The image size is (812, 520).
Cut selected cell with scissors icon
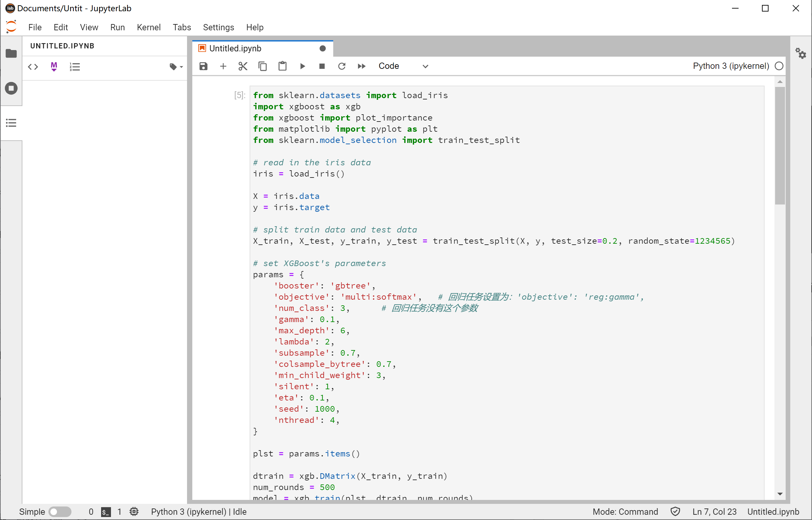[x=243, y=66]
